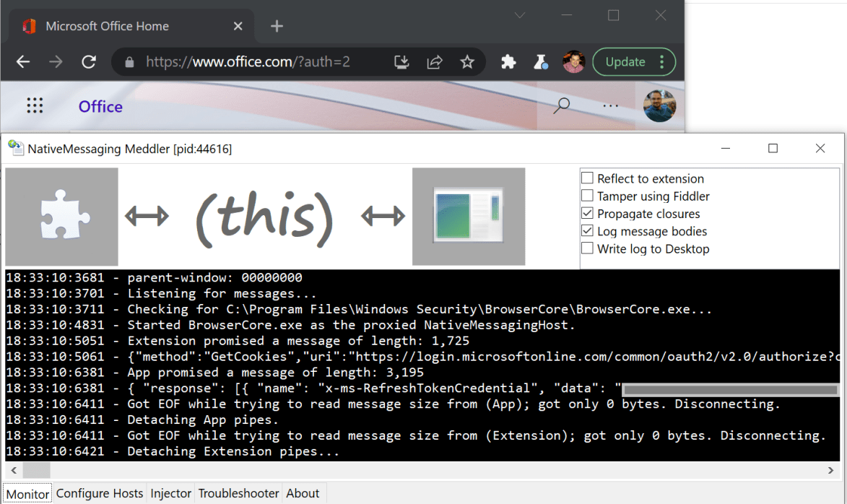Screen dimensions: 847x504
Task: Click the left arrow of the log scrollbar
Action: (x=13, y=470)
